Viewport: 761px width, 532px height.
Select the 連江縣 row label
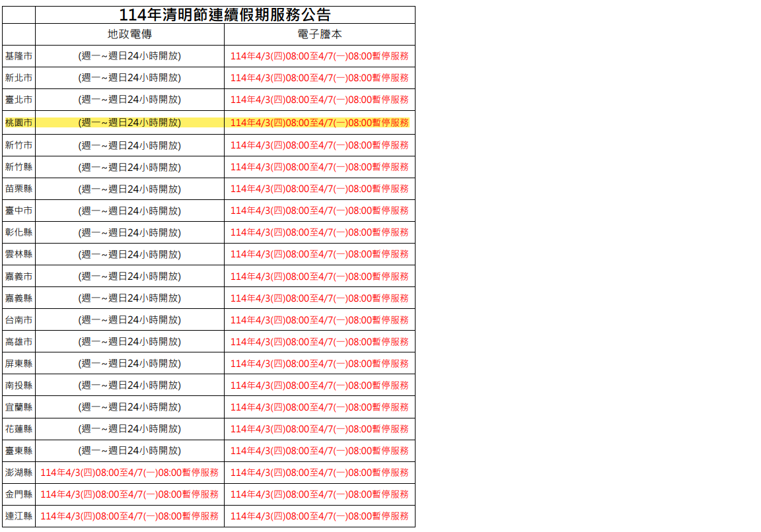pos(19,516)
